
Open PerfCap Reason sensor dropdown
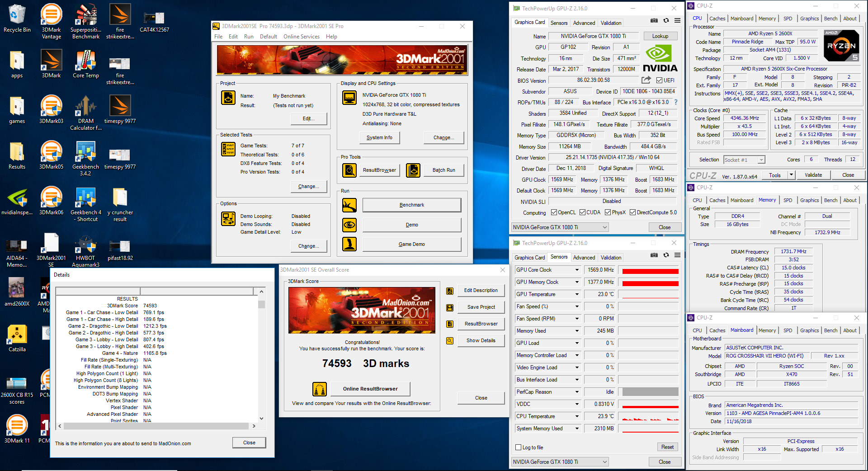point(577,392)
